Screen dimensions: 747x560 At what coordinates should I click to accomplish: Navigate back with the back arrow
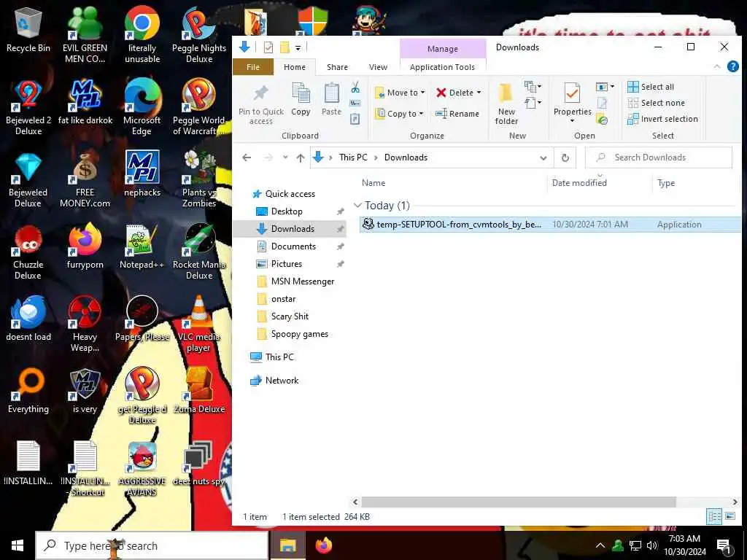(x=247, y=157)
